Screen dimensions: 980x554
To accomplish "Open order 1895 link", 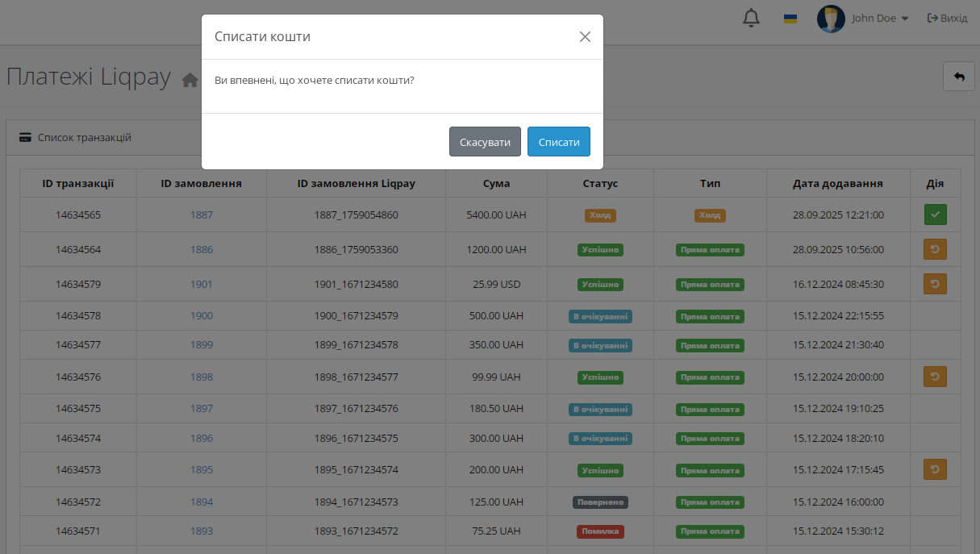I will click(202, 470).
